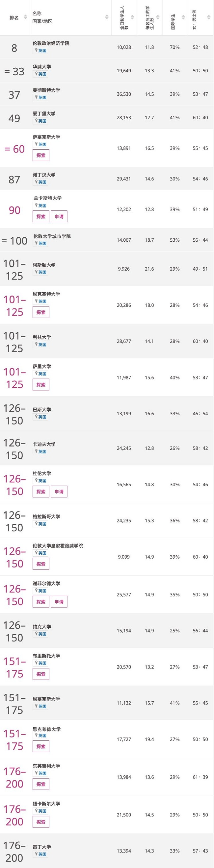Sort by 全日制学生人数 column arrows
The height and width of the screenshot is (868, 214).
pos(132,17)
